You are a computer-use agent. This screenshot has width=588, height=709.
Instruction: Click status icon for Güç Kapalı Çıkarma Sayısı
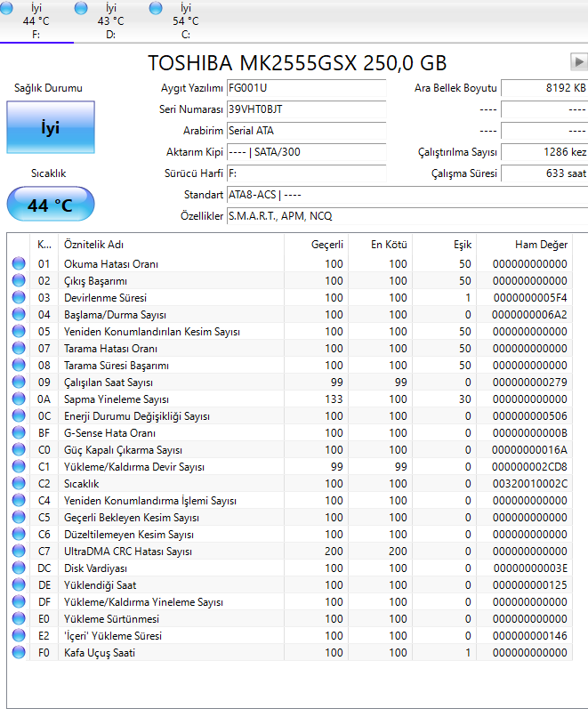19,449
